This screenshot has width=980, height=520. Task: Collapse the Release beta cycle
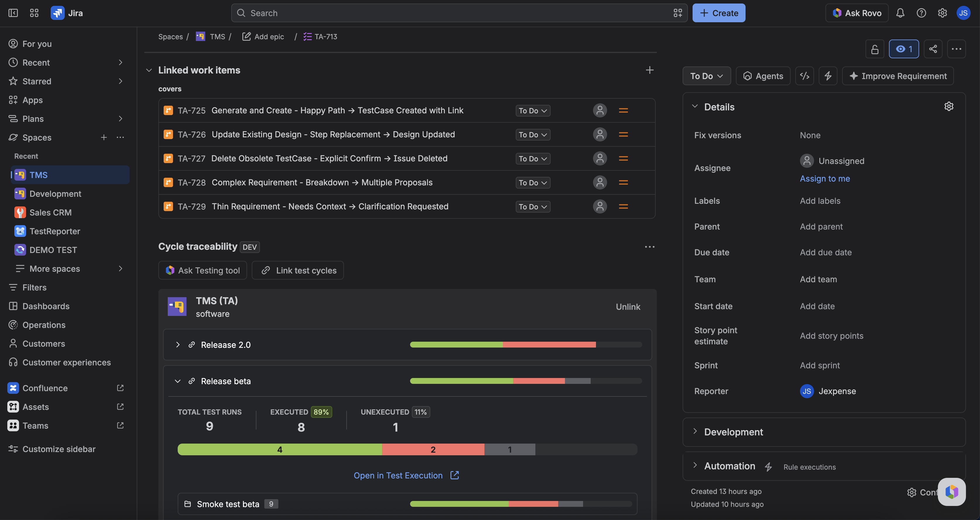point(178,381)
